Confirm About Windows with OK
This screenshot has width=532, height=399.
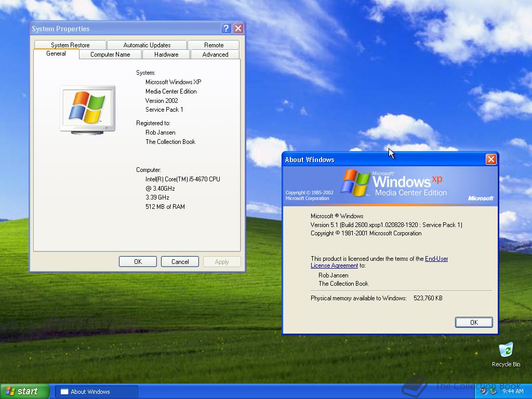coord(474,322)
